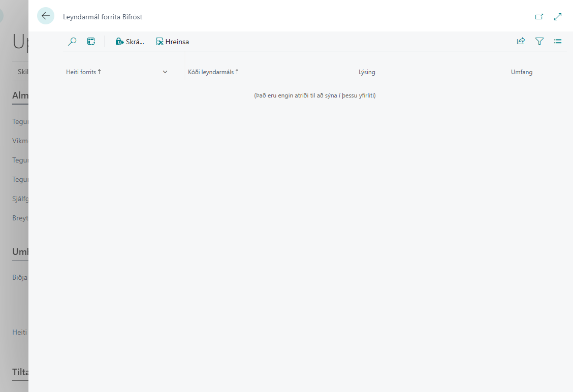Viewport: 573px width, 392px height.
Task: Select the Umfang column header
Action: 522,72
